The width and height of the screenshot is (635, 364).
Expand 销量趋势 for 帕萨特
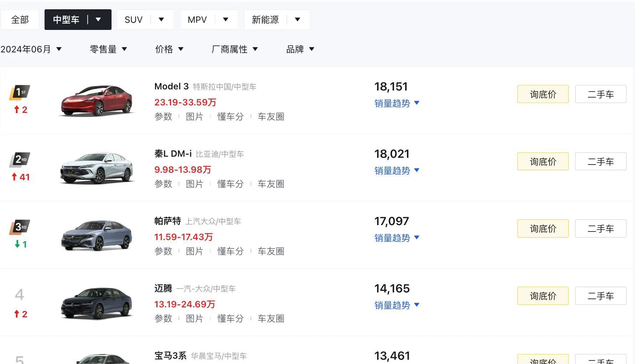397,238
